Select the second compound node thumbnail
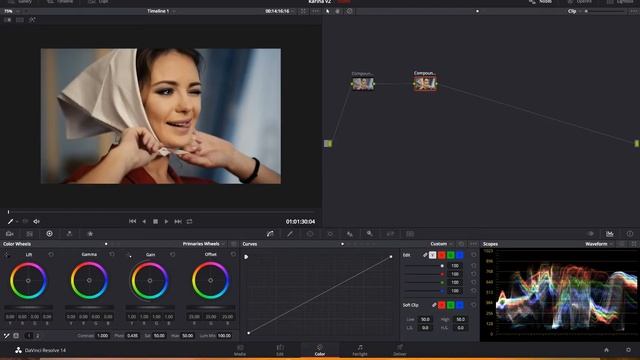 point(425,84)
